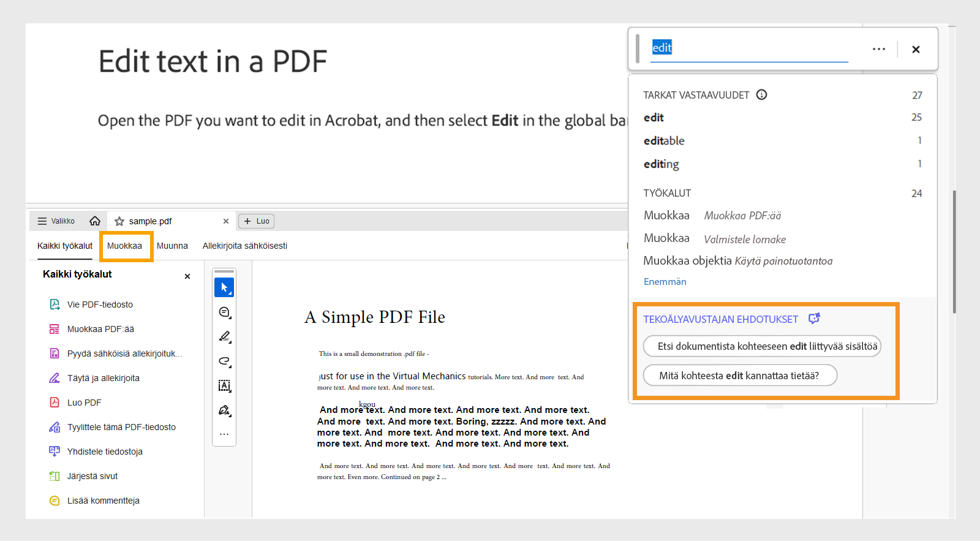
Task: Close the Kaikki työkalut panel
Action: pyautogui.click(x=187, y=276)
